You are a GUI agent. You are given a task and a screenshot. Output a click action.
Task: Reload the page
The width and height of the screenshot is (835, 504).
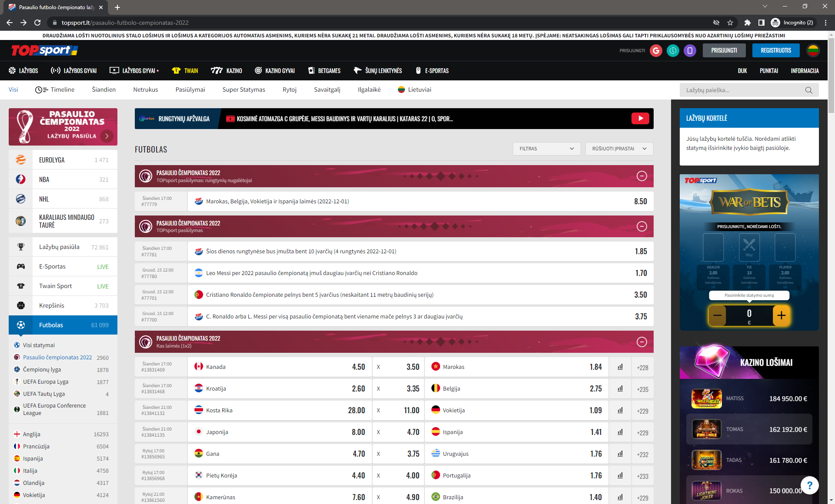click(37, 23)
